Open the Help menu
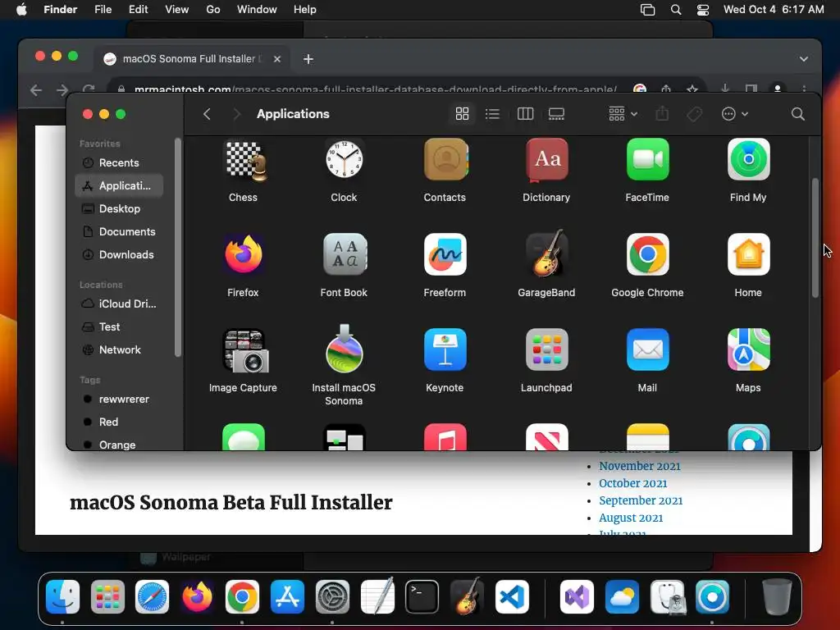Image resolution: width=840 pixels, height=630 pixels. [305, 10]
